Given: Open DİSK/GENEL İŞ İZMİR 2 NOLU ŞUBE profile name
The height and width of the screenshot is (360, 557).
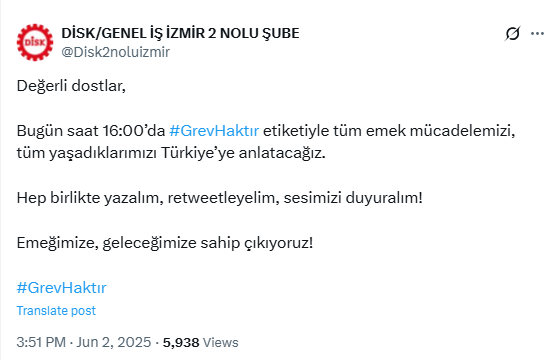Looking at the screenshot, I should click(x=180, y=33).
